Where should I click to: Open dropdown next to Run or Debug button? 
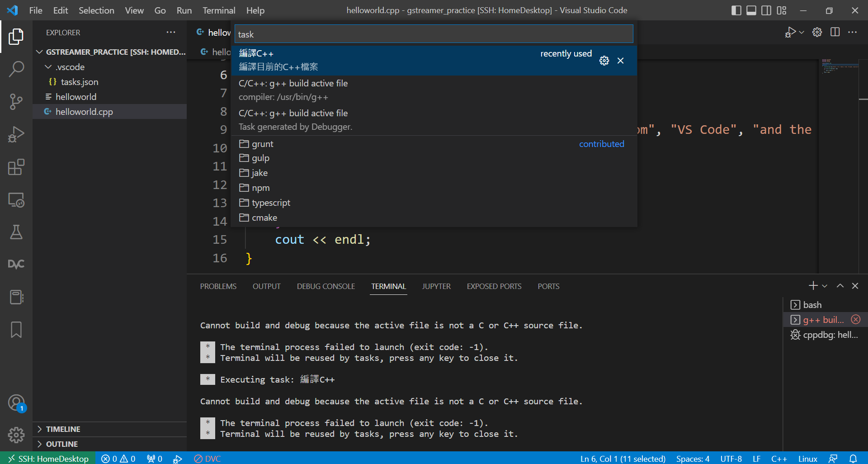point(802,33)
